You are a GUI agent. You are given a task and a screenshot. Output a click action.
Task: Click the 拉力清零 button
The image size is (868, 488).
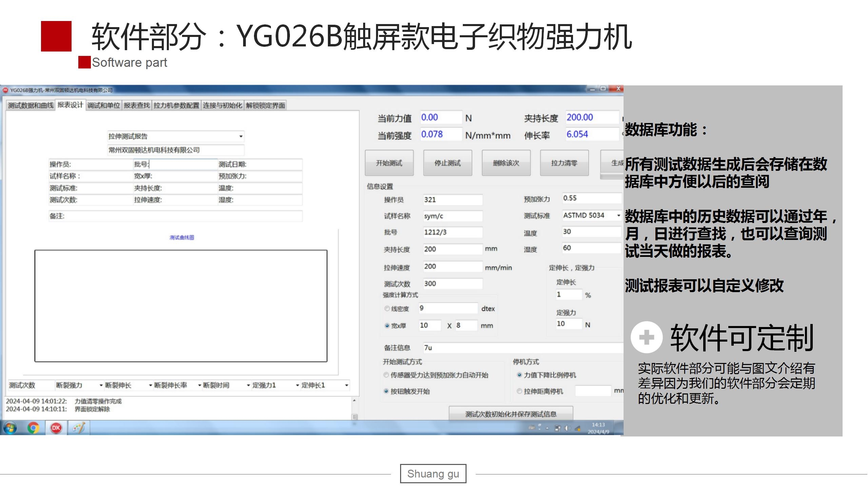pos(564,163)
